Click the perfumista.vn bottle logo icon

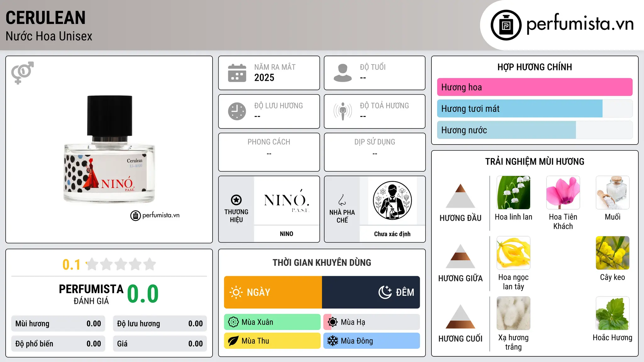pos(506,25)
